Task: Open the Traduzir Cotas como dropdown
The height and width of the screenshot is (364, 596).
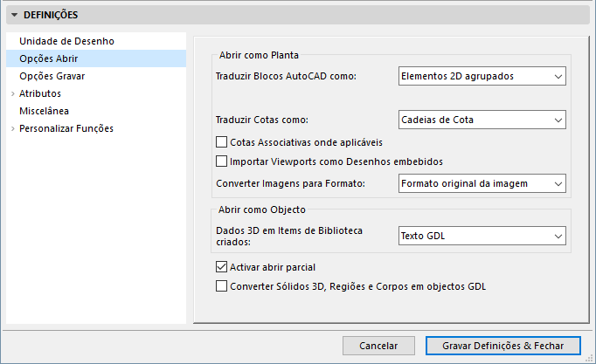Action: [482, 120]
